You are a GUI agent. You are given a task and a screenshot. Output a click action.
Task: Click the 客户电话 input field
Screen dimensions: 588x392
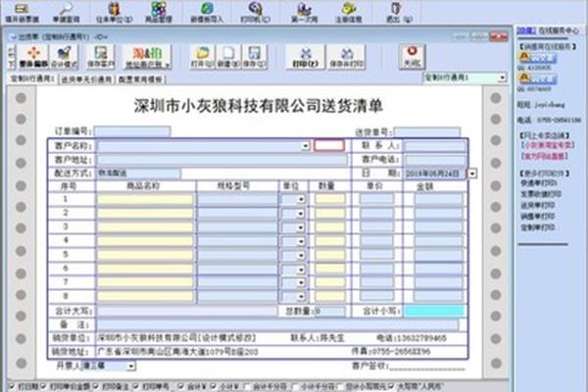pyautogui.click(x=435, y=160)
